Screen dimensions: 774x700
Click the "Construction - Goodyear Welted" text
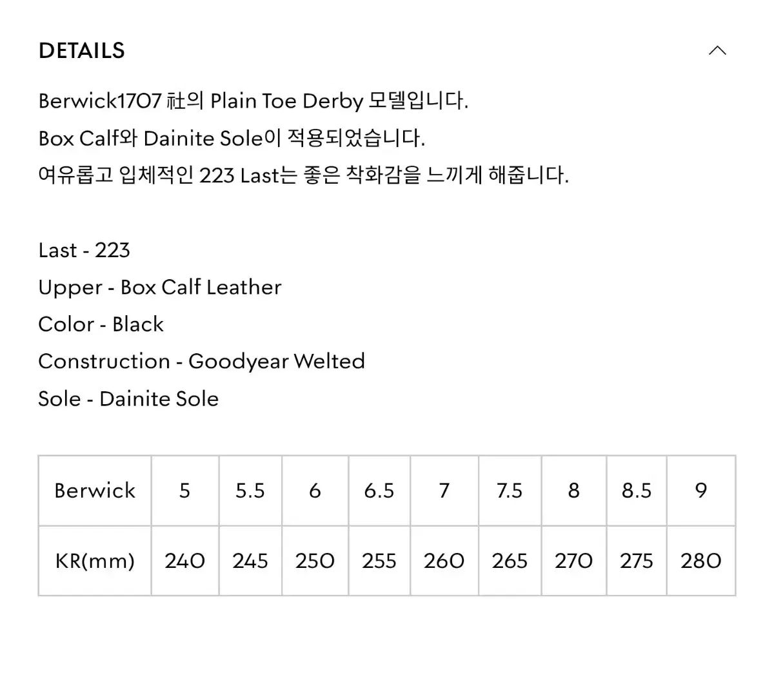[x=201, y=361]
